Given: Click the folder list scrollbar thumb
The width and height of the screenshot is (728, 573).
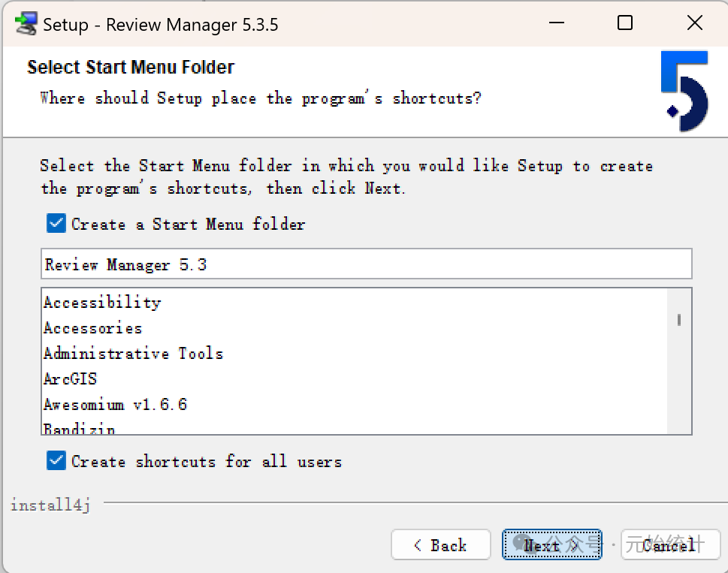Looking at the screenshot, I should coord(679,320).
